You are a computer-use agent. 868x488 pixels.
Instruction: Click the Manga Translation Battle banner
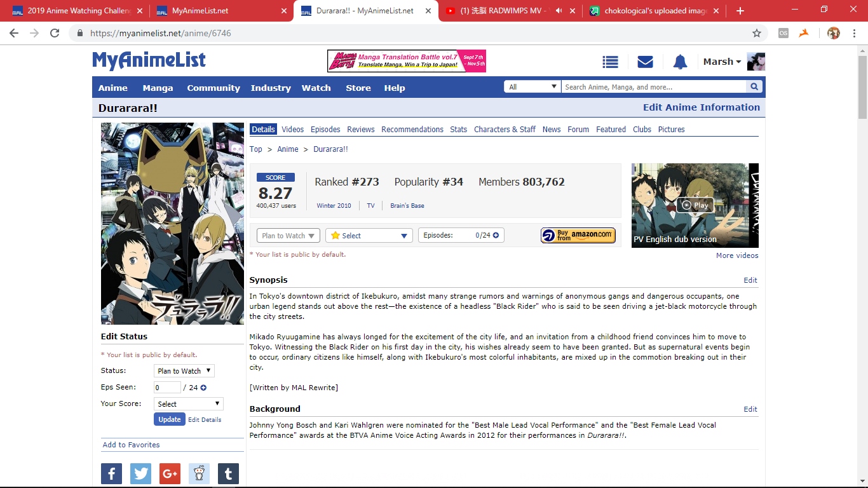pos(407,61)
